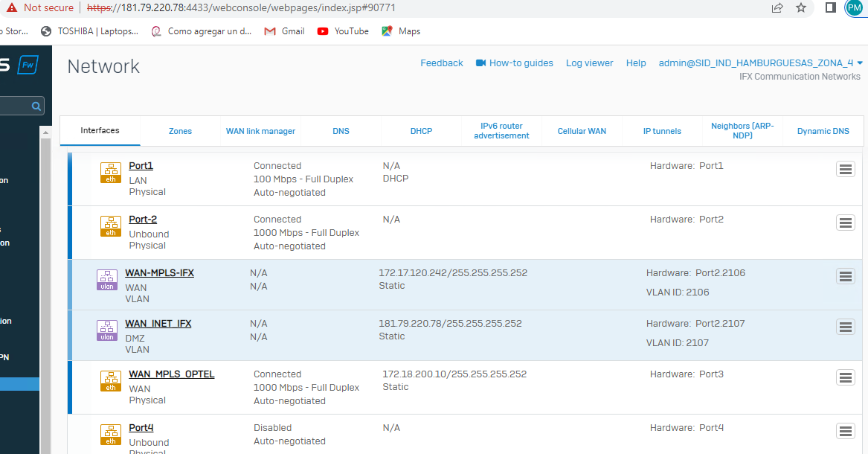Open hamburger menu for WAN-MPLS-IFX row
The width and height of the screenshot is (868, 454).
pos(845,276)
